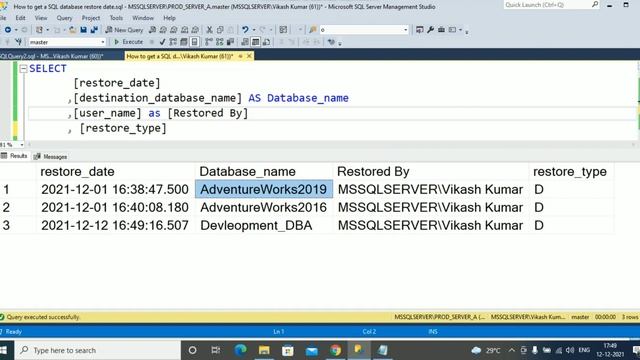Image resolution: width=640 pixels, height=360 pixels.
Task: Click the New Query toolbar button
Action: coord(124,30)
